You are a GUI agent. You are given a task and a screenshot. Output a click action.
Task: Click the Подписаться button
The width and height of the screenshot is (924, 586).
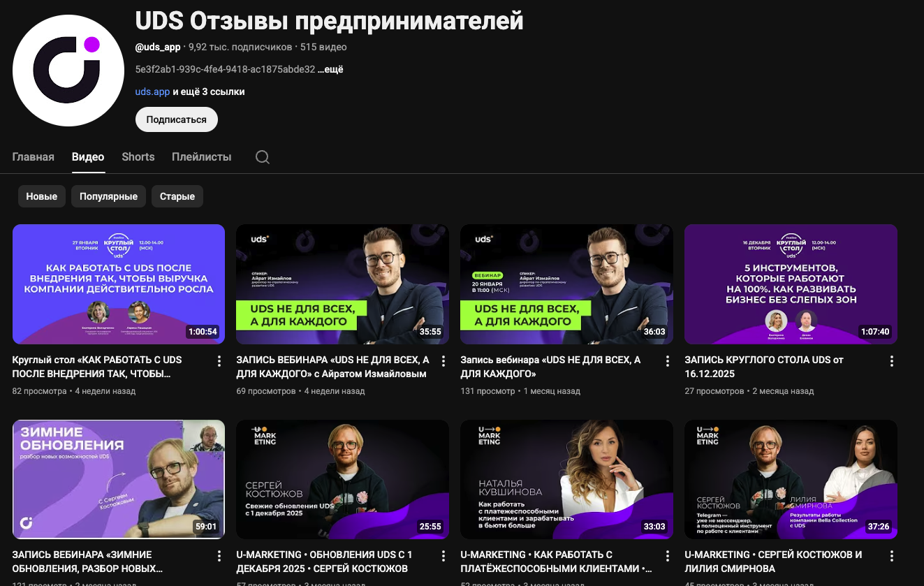click(x=177, y=119)
